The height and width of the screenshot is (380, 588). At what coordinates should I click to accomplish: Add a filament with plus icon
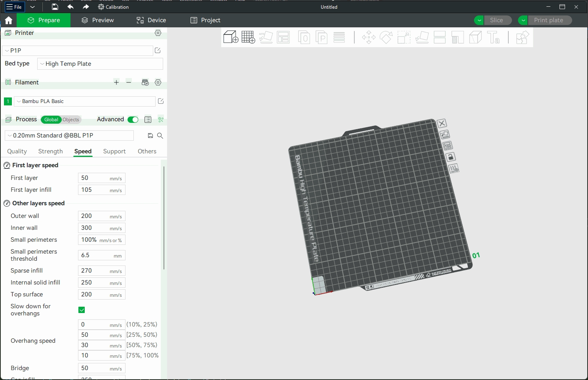pyautogui.click(x=116, y=82)
